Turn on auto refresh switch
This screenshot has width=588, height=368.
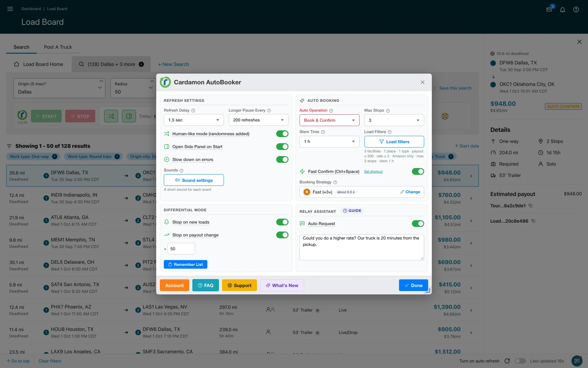pyautogui.click(x=520, y=361)
